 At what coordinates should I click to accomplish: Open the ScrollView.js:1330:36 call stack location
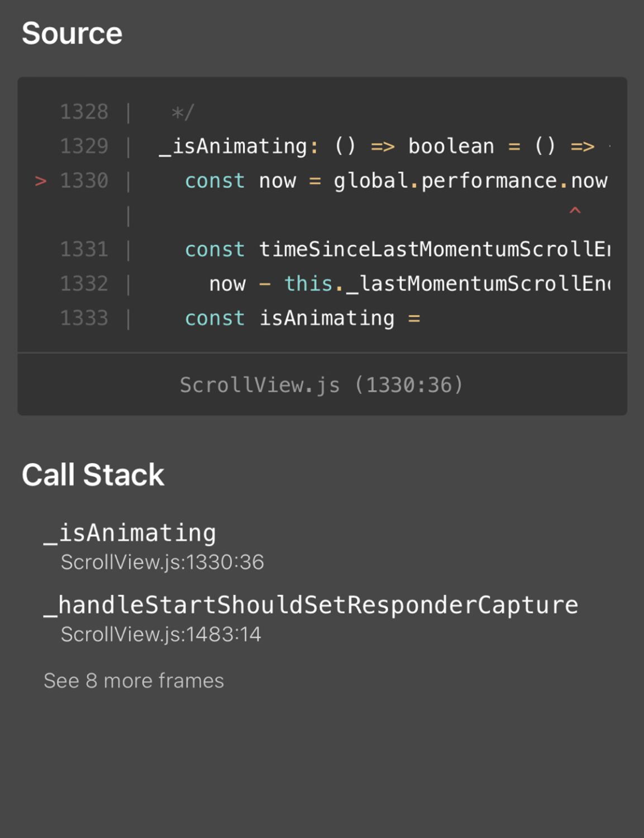click(x=162, y=562)
